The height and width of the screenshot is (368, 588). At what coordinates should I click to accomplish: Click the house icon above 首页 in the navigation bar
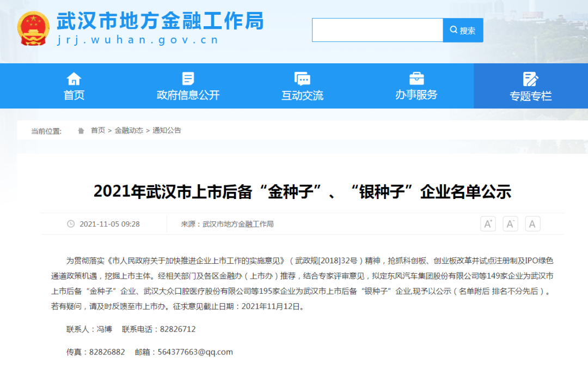[x=74, y=79]
